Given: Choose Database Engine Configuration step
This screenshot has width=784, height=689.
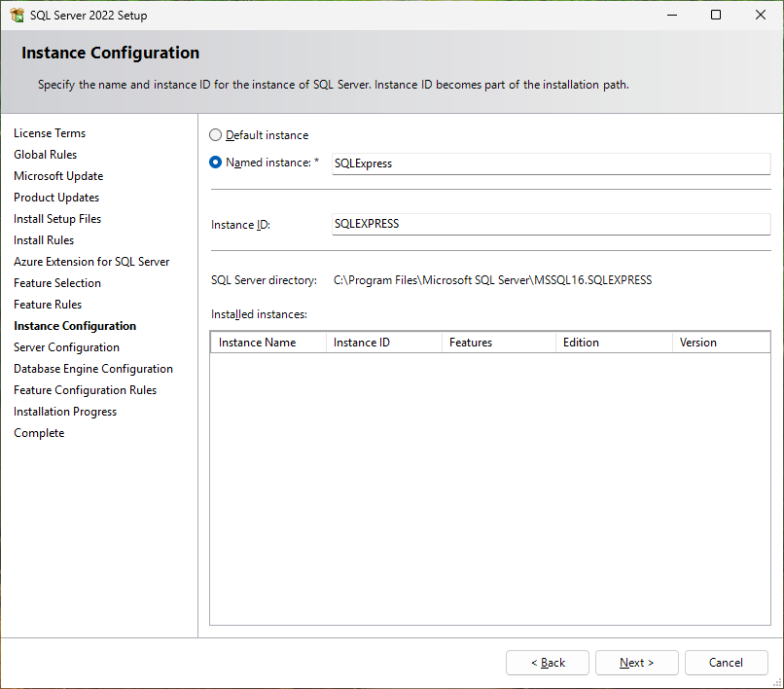Looking at the screenshot, I should point(93,369).
